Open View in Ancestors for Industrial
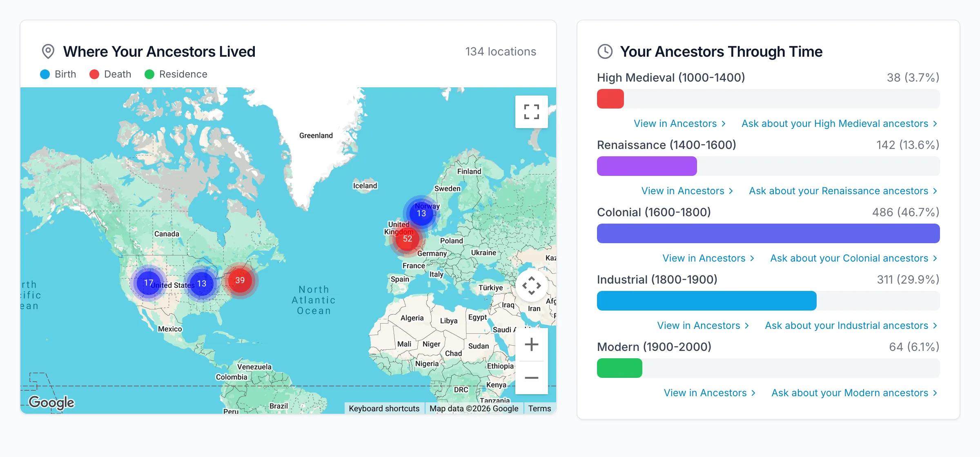This screenshot has height=457, width=980. 703,326
